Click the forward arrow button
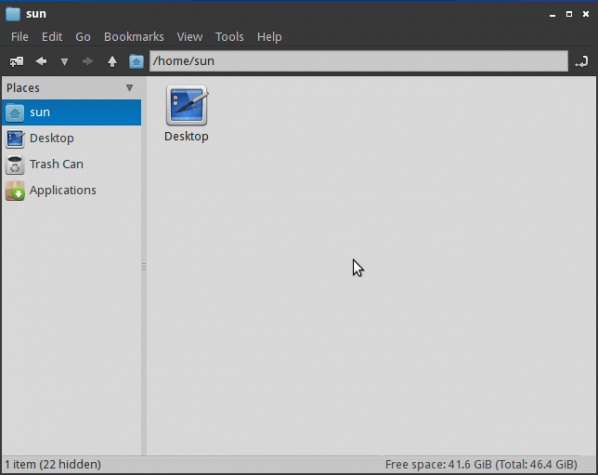598x475 pixels. [88, 61]
